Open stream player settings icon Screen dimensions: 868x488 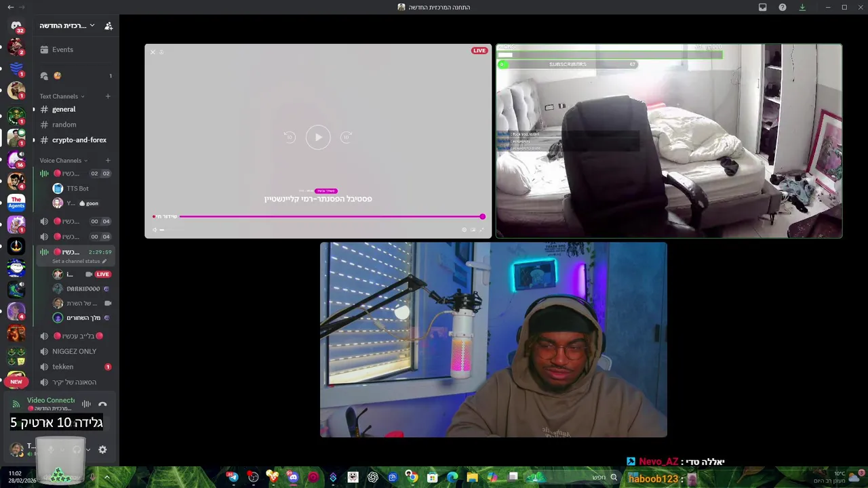click(465, 230)
